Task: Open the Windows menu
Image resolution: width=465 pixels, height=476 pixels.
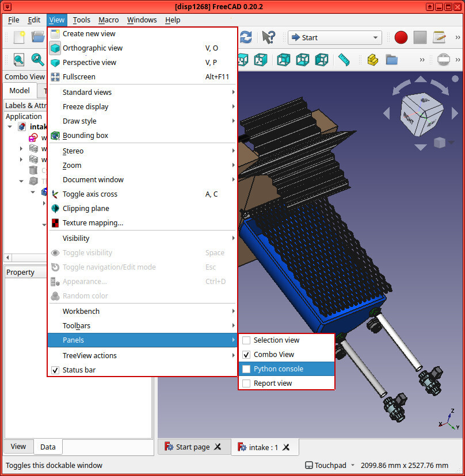Action: coord(142,20)
